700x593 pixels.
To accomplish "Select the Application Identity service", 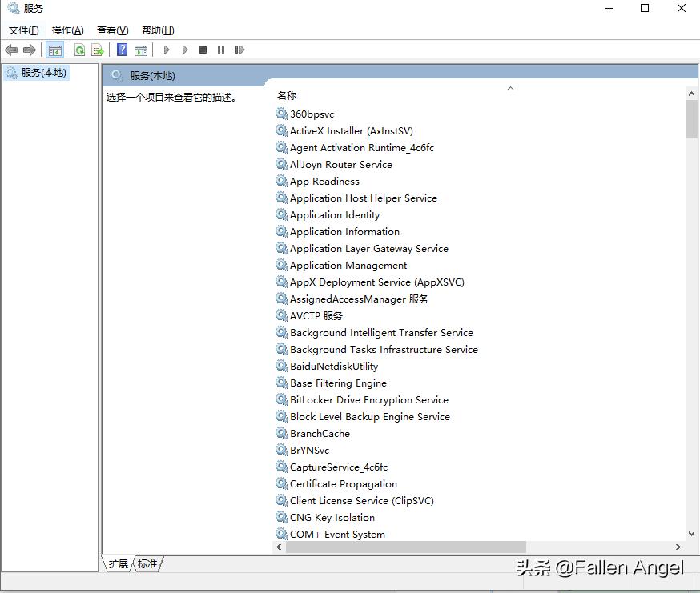I will tap(334, 214).
